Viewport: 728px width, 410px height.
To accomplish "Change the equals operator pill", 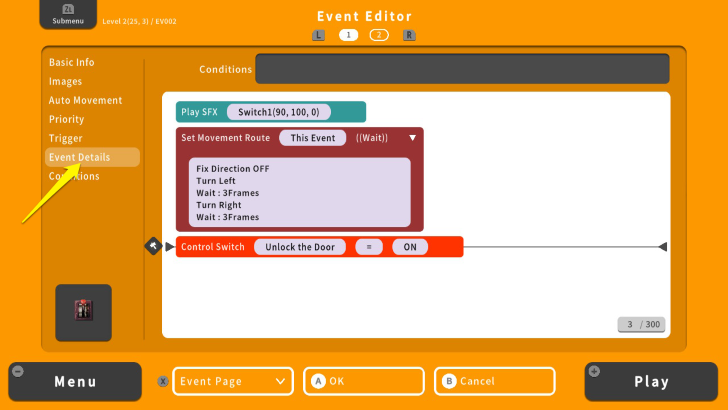I will (369, 247).
